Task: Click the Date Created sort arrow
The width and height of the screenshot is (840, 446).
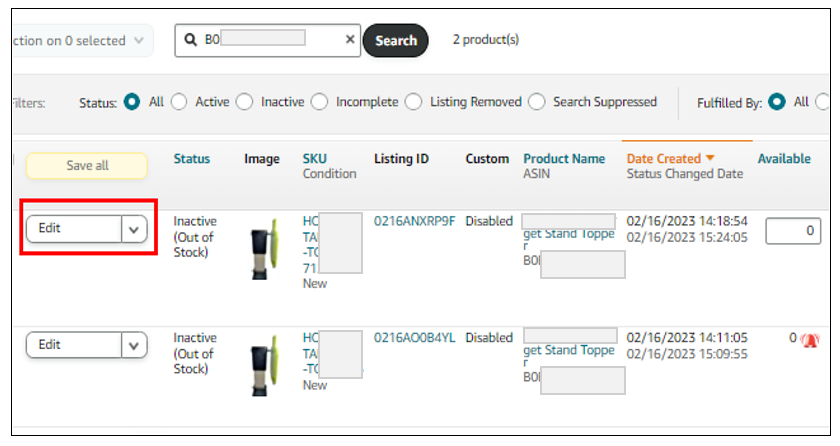Action: pyautogui.click(x=711, y=158)
